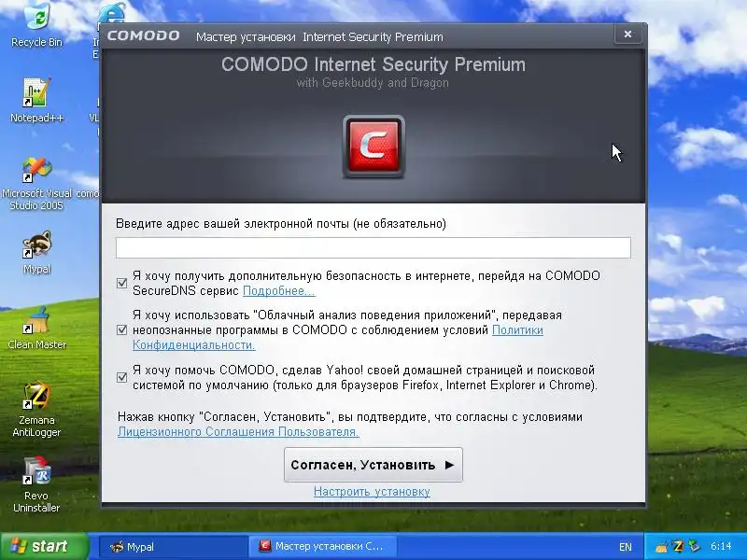Open the Recycle Bin desktop icon

(x=36, y=24)
